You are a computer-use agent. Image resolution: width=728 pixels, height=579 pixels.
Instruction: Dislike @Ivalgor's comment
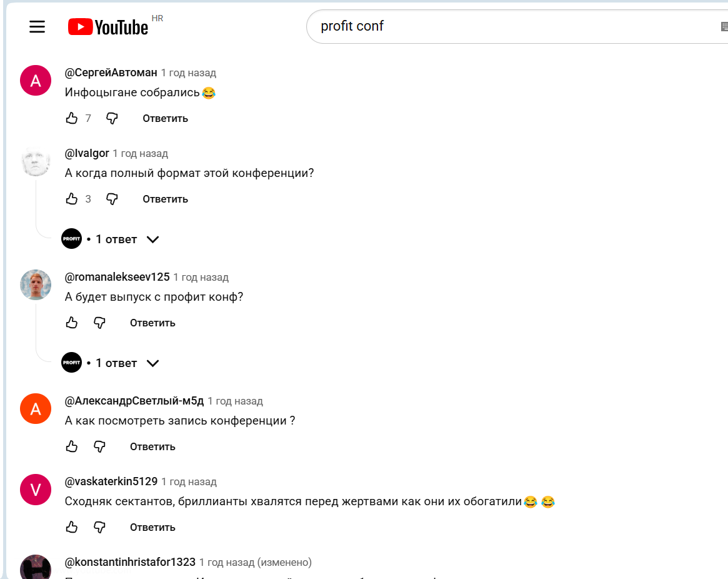(112, 199)
